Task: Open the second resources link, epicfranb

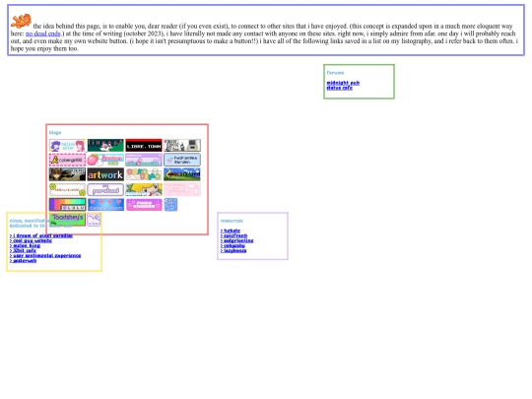Action: pyautogui.click(x=233, y=235)
